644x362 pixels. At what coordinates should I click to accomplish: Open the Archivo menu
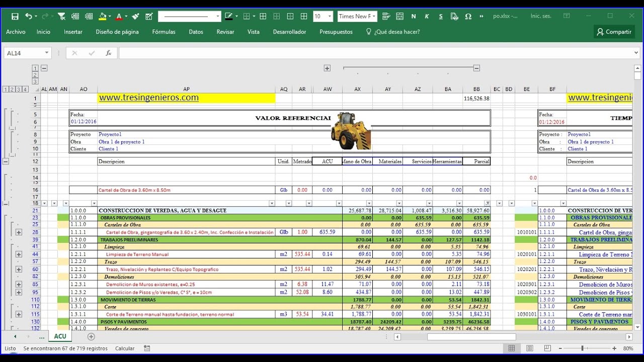click(16, 32)
